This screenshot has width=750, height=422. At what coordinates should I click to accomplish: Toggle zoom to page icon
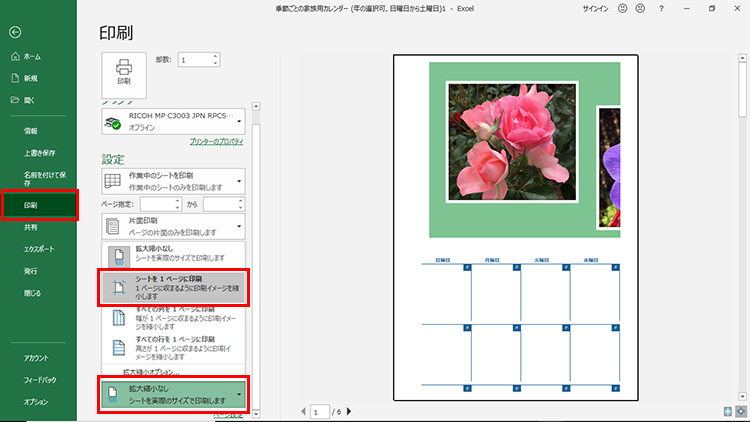point(740,411)
